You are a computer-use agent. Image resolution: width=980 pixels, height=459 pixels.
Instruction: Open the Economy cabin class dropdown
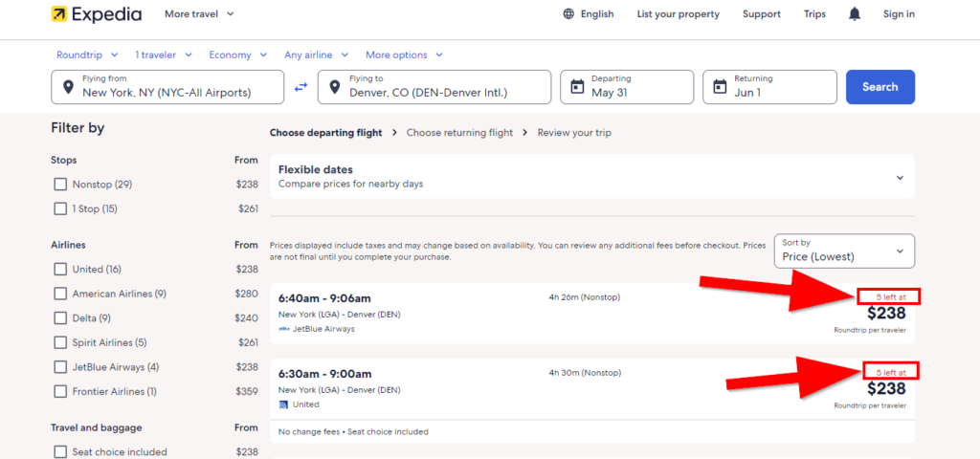pos(235,55)
